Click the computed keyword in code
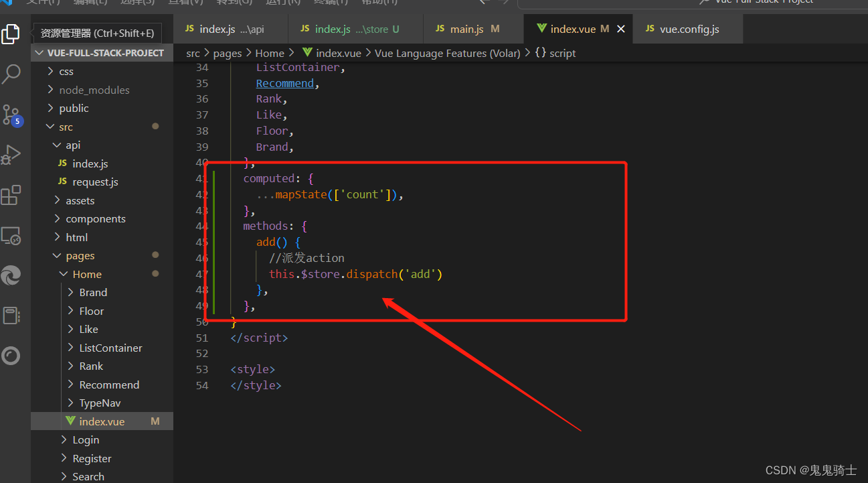Image resolution: width=868 pixels, height=483 pixels. pyautogui.click(x=268, y=178)
